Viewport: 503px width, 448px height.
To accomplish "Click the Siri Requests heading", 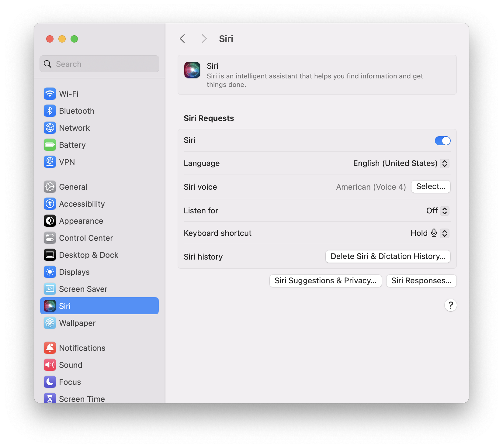I will [209, 118].
